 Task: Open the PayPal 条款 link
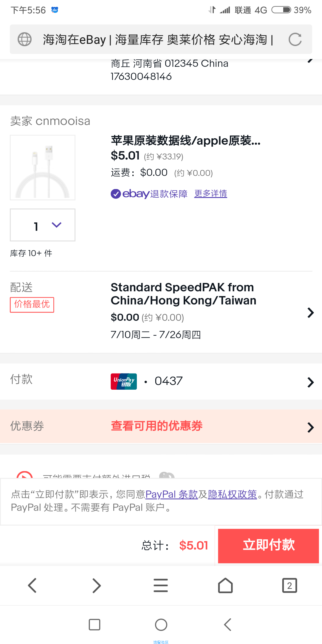click(172, 494)
